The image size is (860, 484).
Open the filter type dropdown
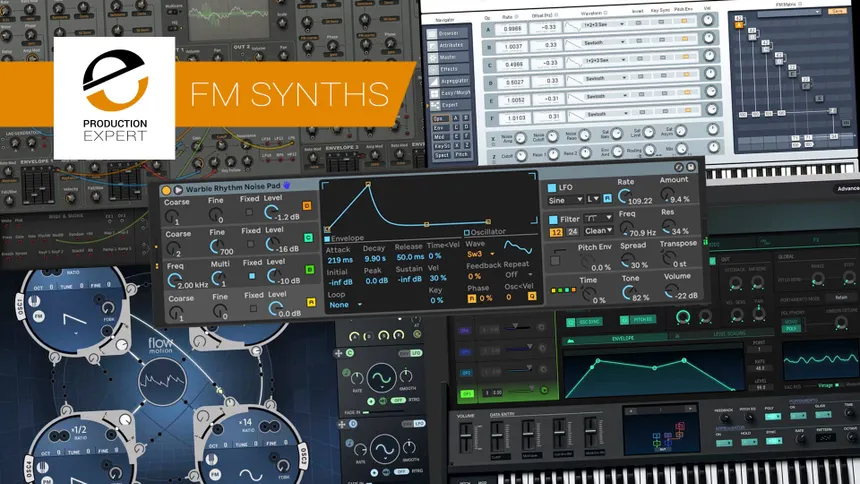tap(598, 218)
